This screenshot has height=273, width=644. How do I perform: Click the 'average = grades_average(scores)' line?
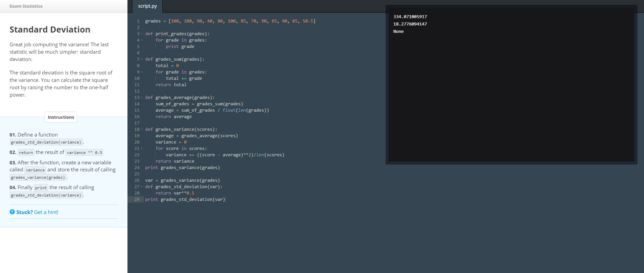coord(197,136)
